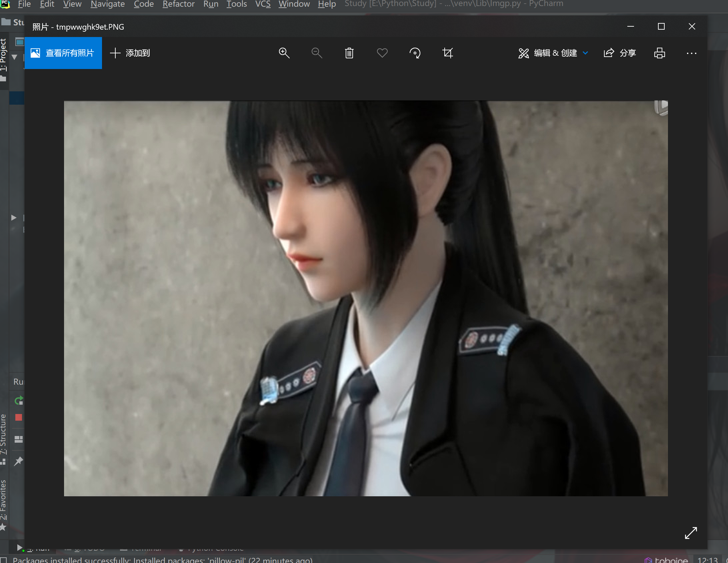This screenshot has width=728, height=563.
Task: Click the green Rerun icon in PyCharm
Action: point(19,400)
